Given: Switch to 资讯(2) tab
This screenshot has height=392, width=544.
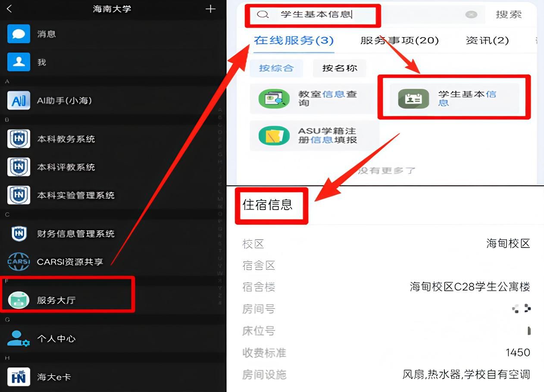Looking at the screenshot, I should [487, 41].
